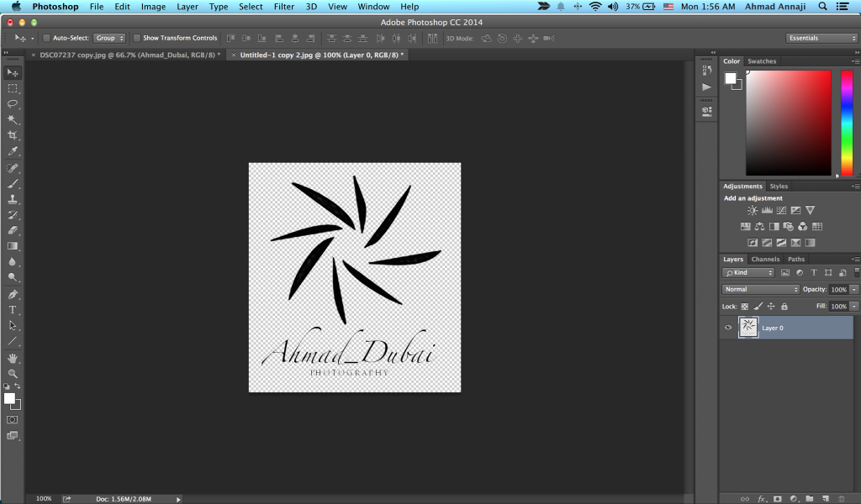Open the History panel icon

point(706,71)
